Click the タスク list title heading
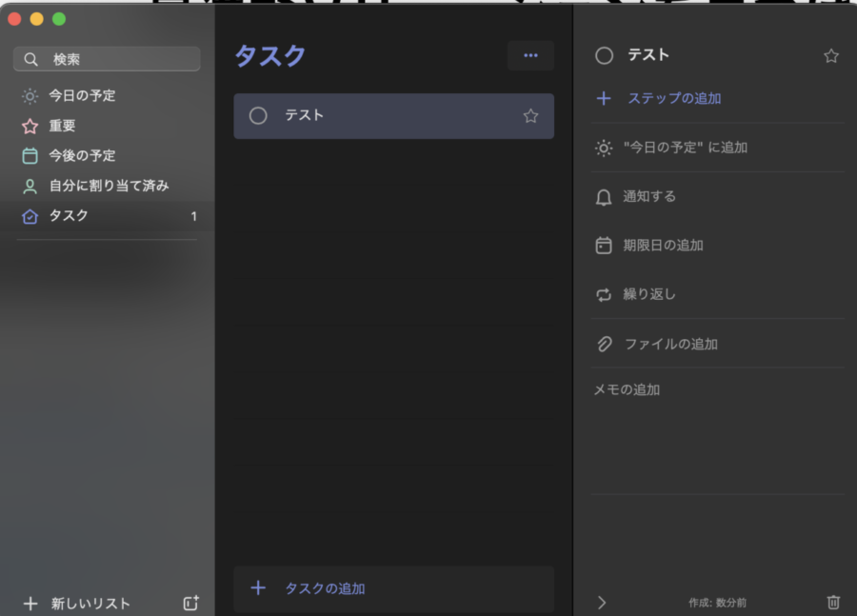 point(270,56)
